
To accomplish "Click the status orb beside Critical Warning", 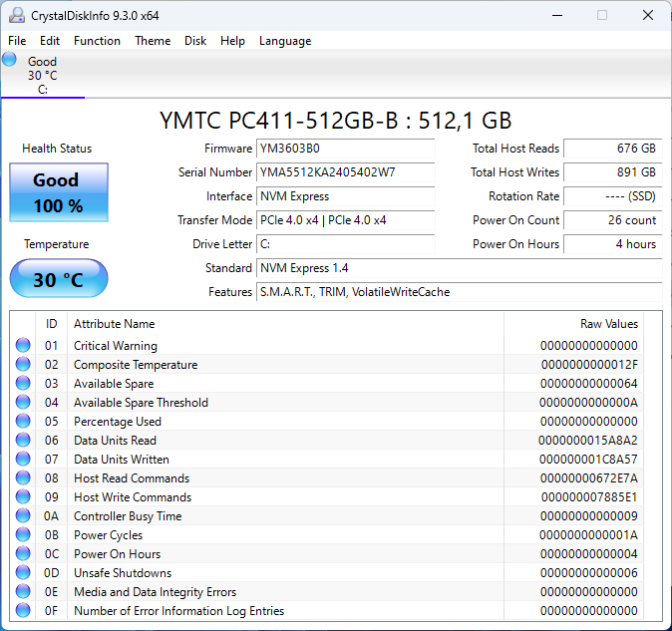I will [x=23, y=346].
